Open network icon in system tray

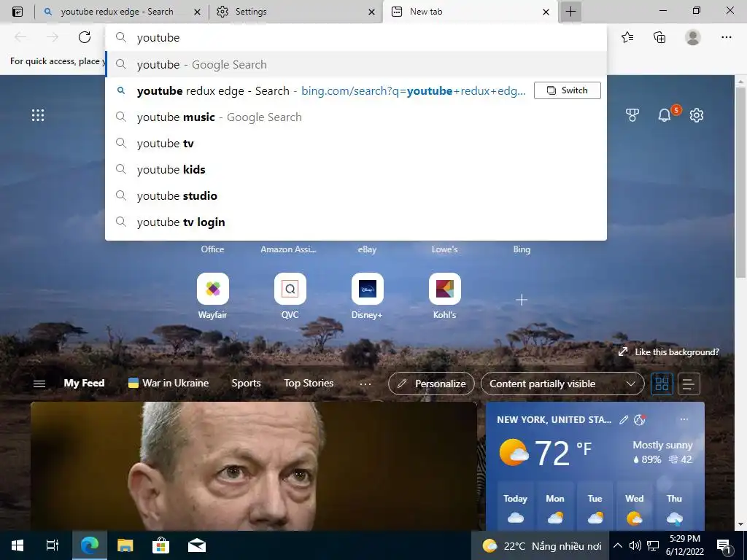pos(653,545)
